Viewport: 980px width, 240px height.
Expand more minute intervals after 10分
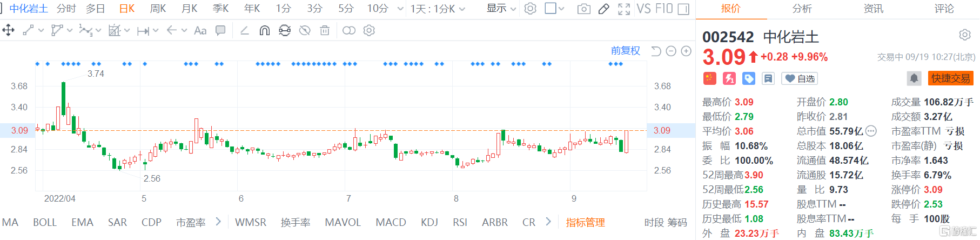tap(400, 9)
